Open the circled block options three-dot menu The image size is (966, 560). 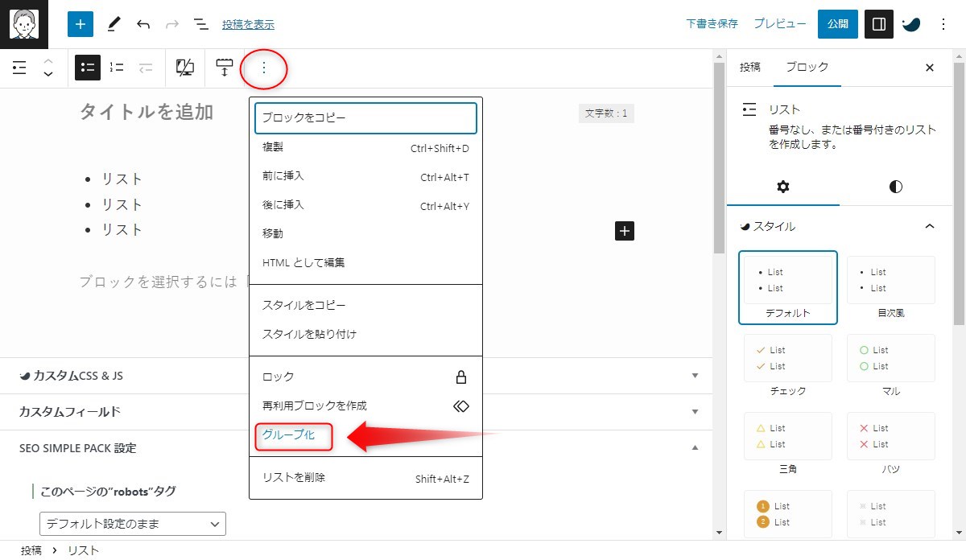click(264, 68)
